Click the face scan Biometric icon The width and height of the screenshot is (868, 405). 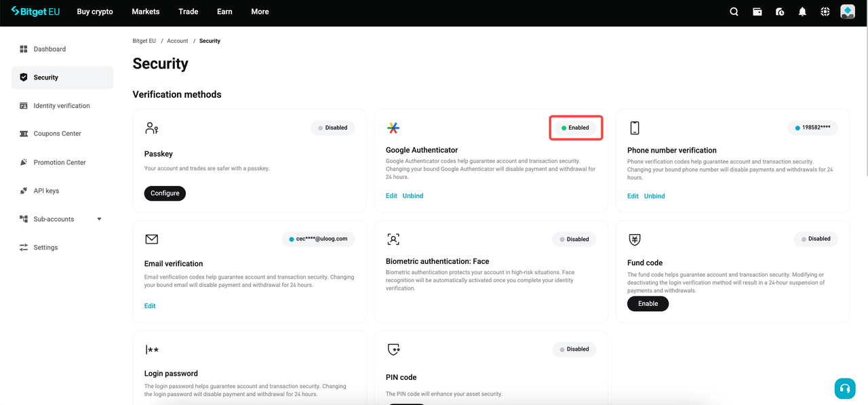click(x=393, y=239)
